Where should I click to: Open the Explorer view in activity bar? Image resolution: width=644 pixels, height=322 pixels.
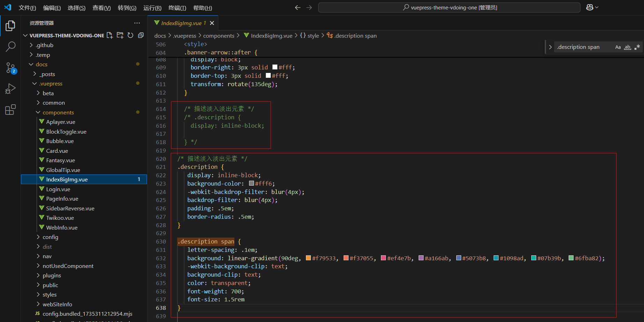pyautogui.click(x=10, y=26)
